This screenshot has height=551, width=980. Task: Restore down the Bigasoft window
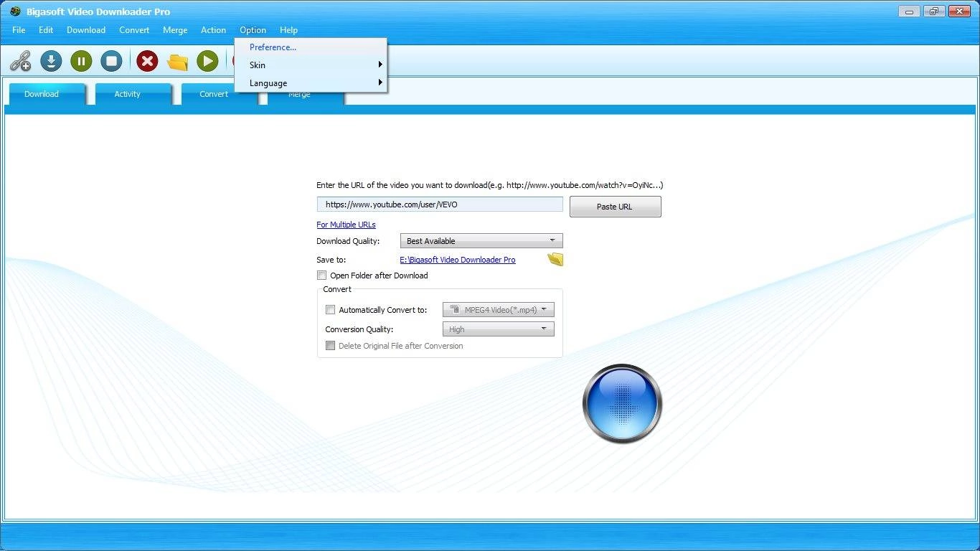(933, 11)
